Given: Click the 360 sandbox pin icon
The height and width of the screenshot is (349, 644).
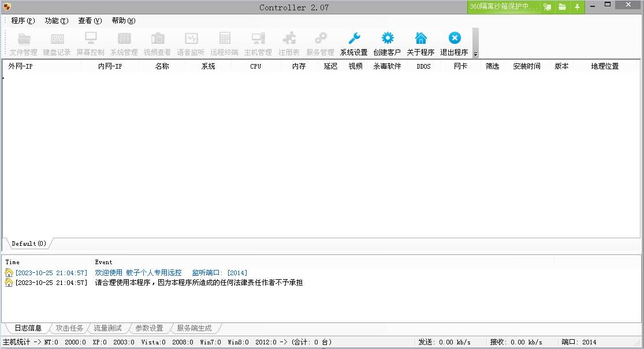Looking at the screenshot, I should point(577,6).
